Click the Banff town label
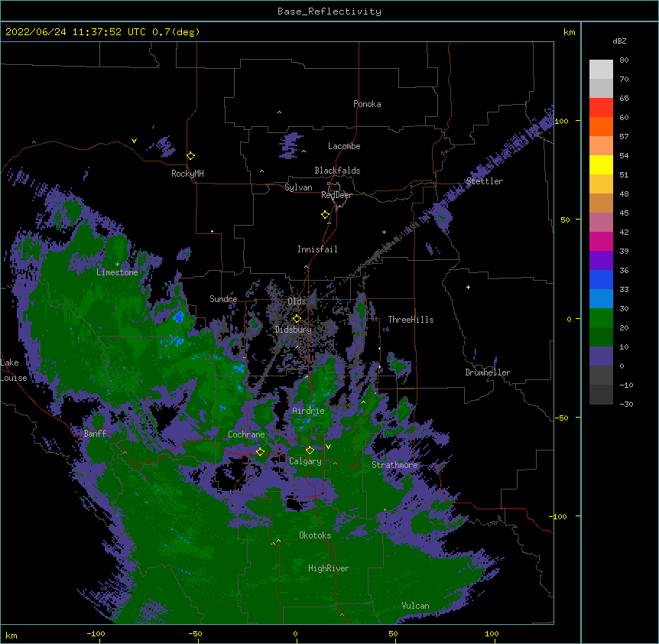Screen dimensions: 659x644 point(95,434)
